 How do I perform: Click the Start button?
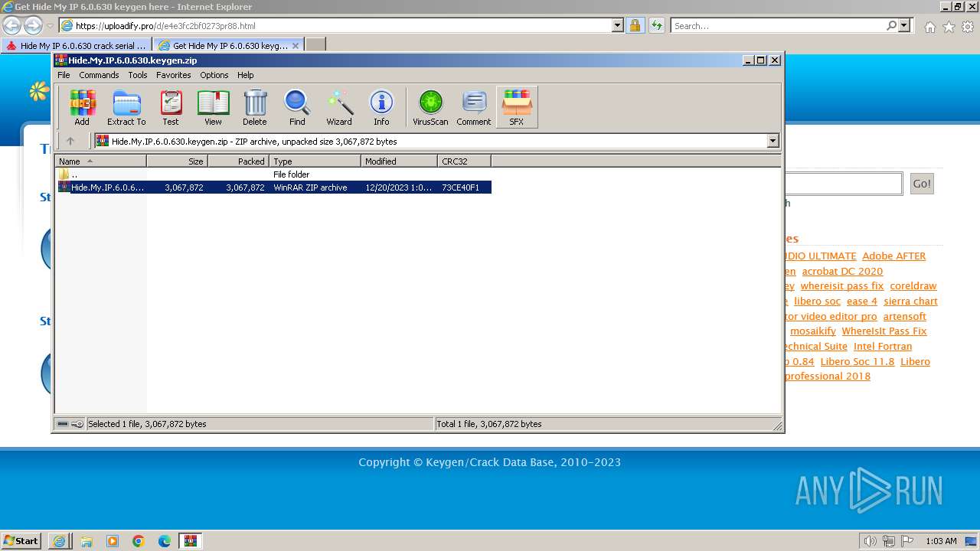[21, 540]
